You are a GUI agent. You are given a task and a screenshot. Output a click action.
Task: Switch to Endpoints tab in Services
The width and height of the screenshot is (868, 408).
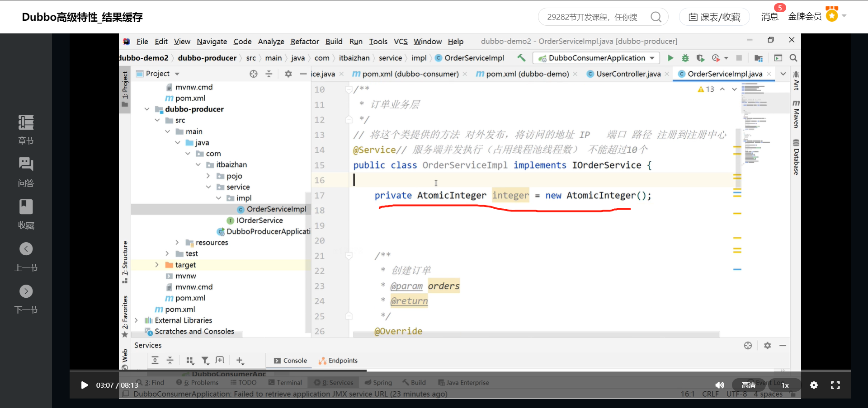pos(338,361)
